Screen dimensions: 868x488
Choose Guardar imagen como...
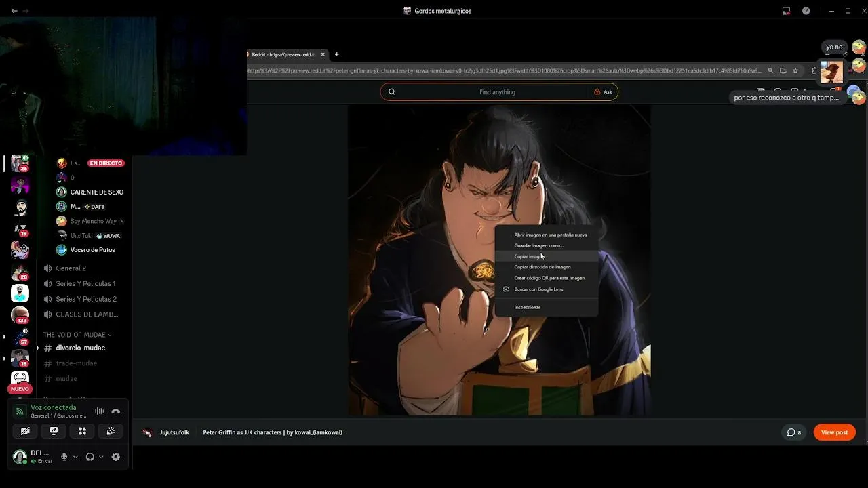tap(547, 245)
